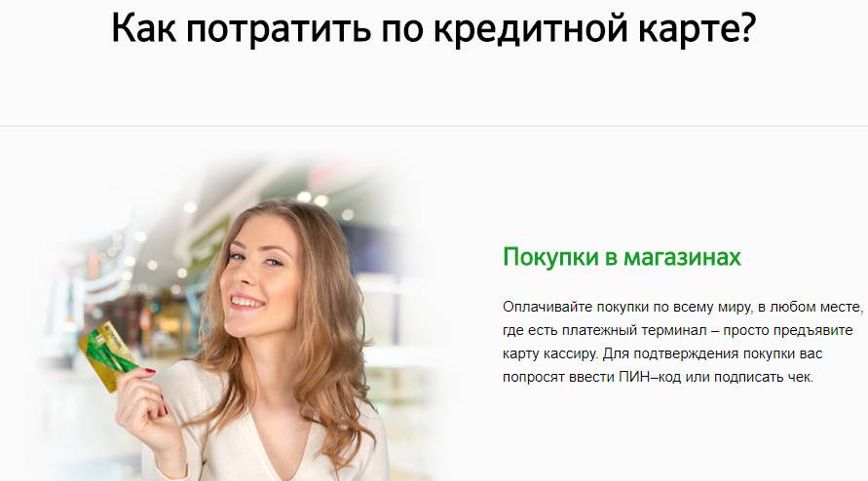Click the words 'карту кассиру' in paragraph

coord(550,353)
